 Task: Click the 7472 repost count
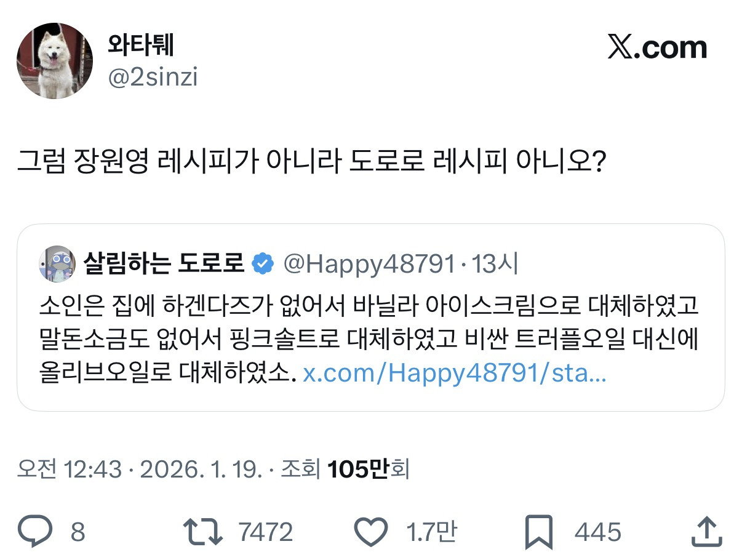tap(265, 532)
